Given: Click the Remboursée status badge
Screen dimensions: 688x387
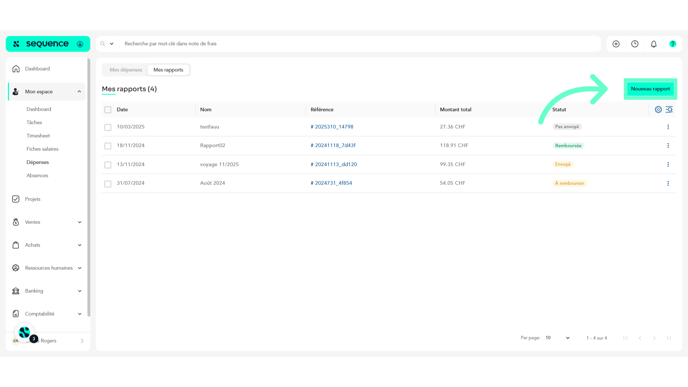Looking at the screenshot, I should tap(568, 146).
